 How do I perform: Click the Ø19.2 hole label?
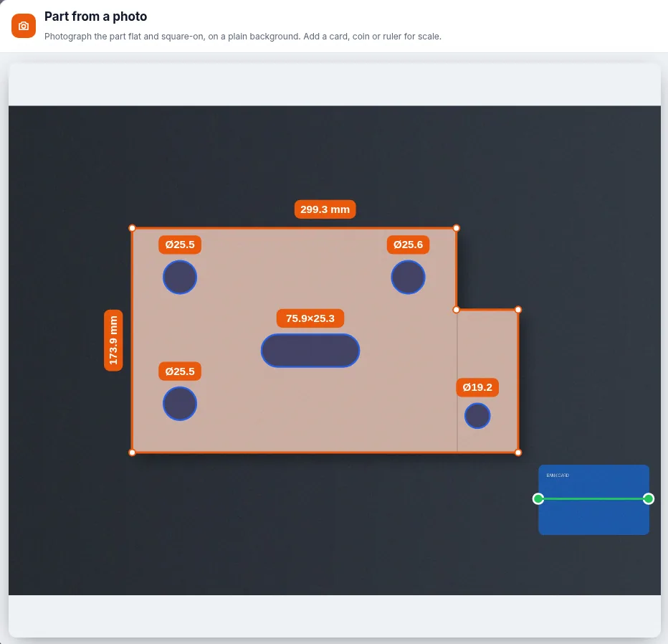[477, 387]
